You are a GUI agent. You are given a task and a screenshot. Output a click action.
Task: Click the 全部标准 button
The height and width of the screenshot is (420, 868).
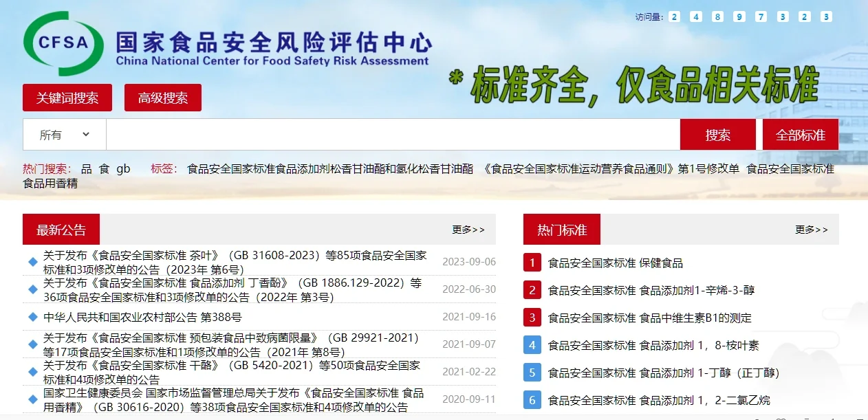pyautogui.click(x=799, y=134)
